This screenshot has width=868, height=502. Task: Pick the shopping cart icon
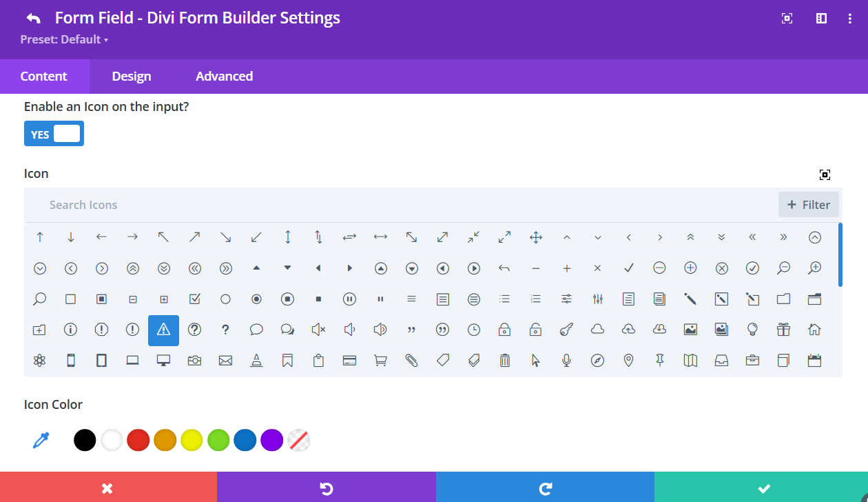pyautogui.click(x=380, y=360)
